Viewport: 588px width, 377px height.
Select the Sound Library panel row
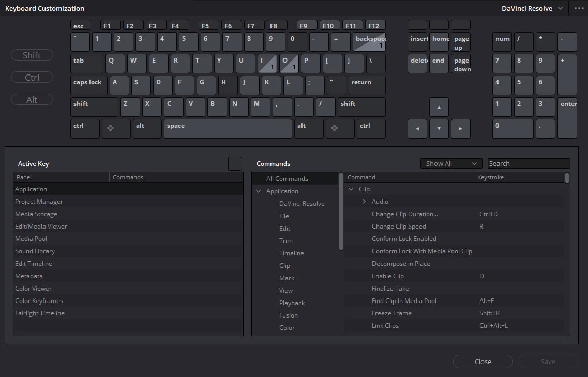pyautogui.click(x=128, y=251)
